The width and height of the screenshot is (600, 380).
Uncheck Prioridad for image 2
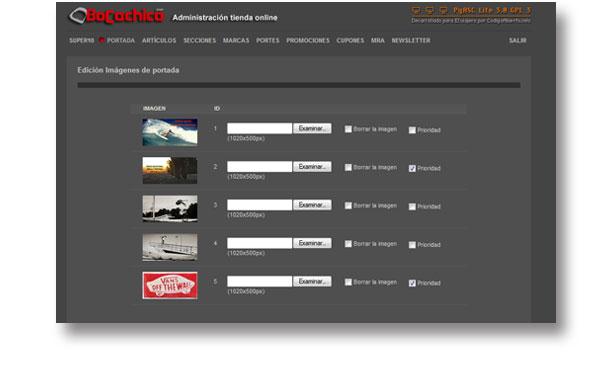[x=412, y=168]
